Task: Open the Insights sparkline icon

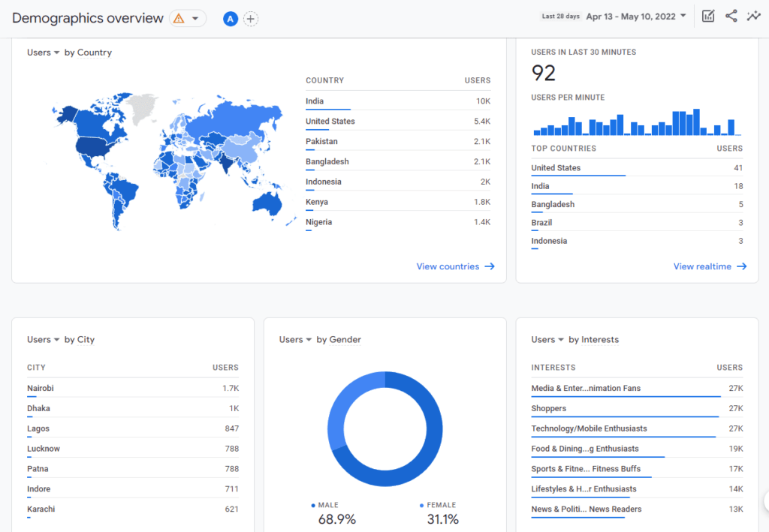Action: (753, 16)
